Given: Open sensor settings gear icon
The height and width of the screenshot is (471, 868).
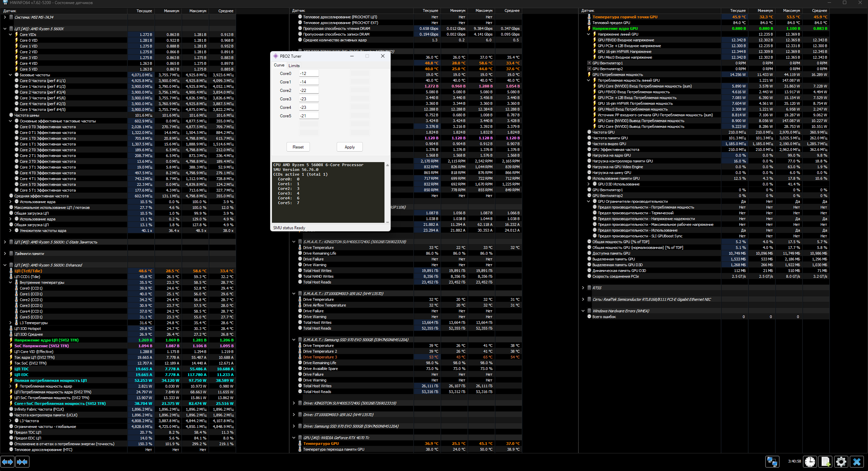Looking at the screenshot, I should [841, 462].
